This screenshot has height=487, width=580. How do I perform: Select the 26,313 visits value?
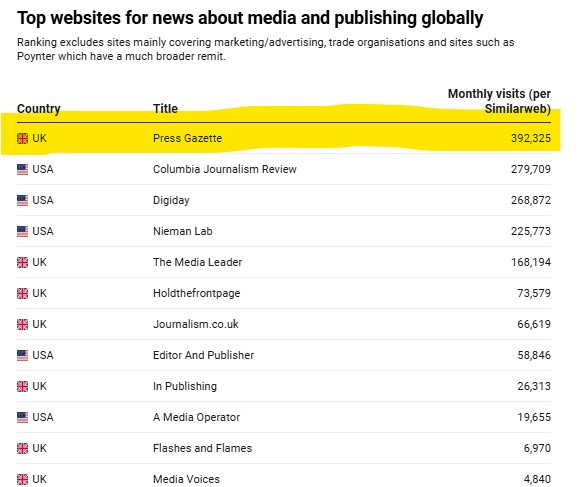click(534, 386)
